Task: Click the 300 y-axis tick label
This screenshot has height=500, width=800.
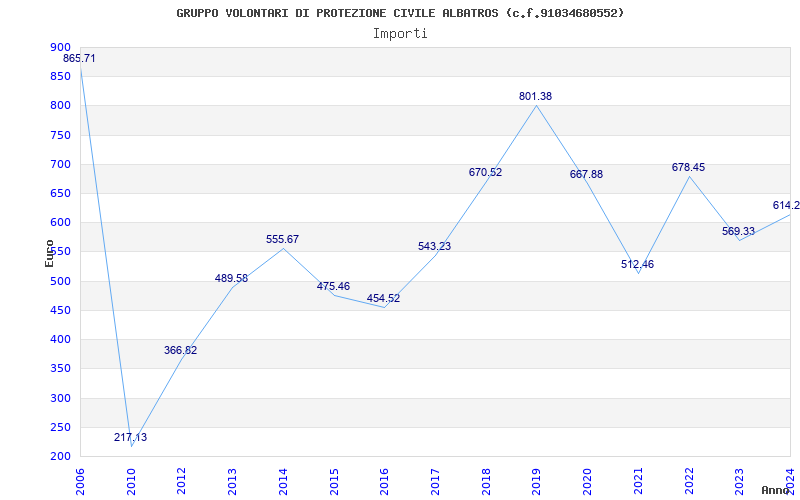Action: point(60,398)
